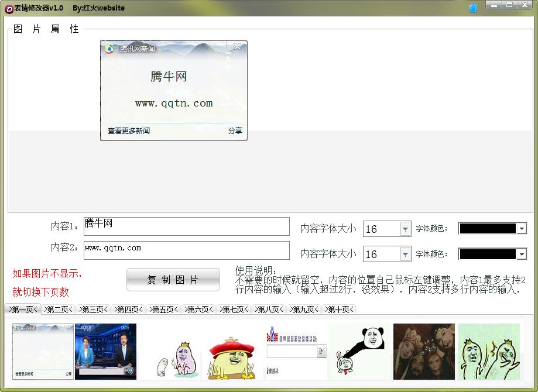Click the blue shirt skin icon in title bar

tap(473, 8)
